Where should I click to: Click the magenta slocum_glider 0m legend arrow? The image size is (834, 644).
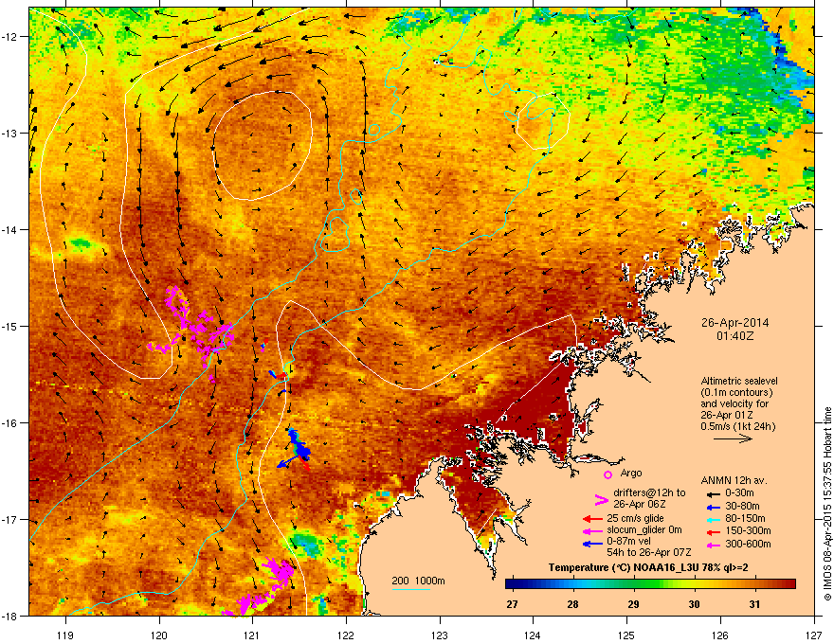(x=592, y=530)
